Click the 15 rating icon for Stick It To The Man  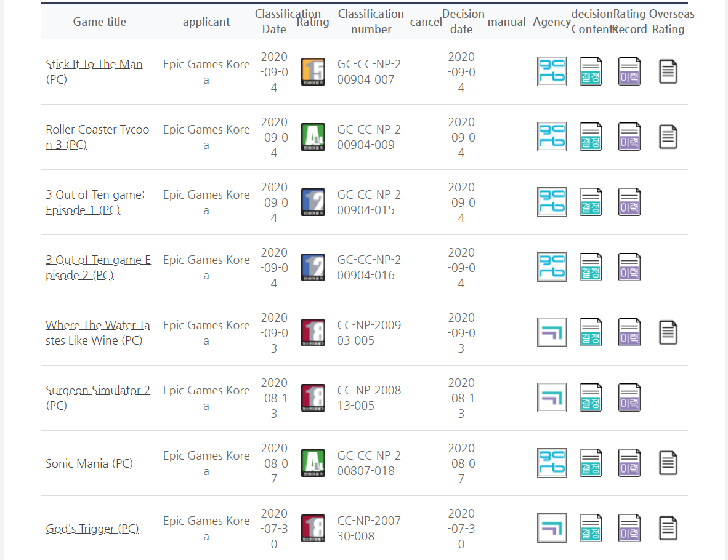click(x=313, y=72)
